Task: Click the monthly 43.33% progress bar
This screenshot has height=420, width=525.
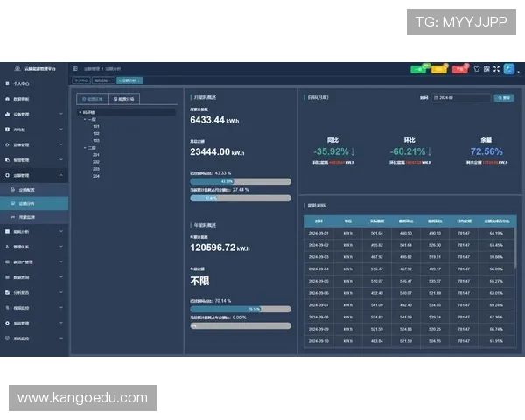Action: click(x=241, y=181)
